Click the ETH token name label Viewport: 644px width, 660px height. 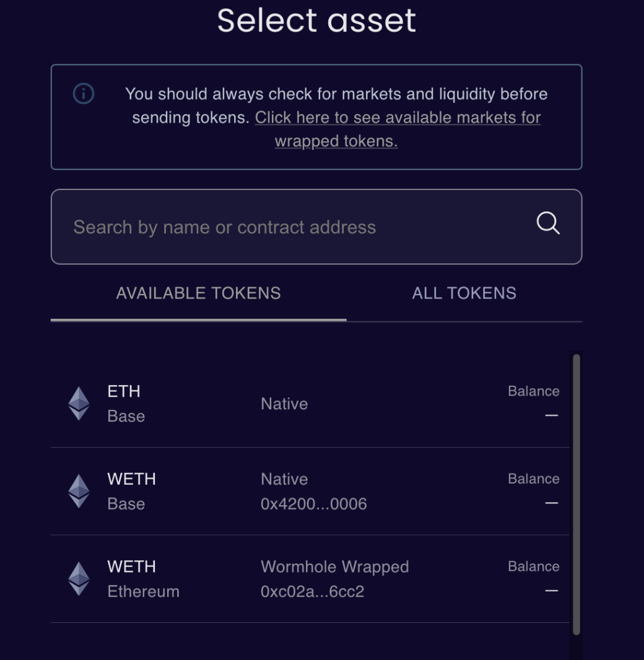(x=124, y=391)
